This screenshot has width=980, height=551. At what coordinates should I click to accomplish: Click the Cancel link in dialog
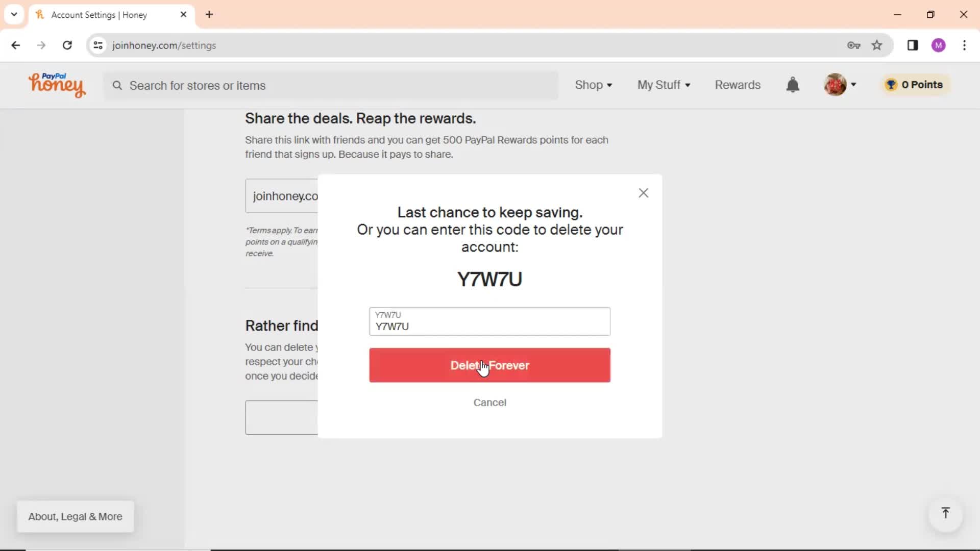pos(490,403)
